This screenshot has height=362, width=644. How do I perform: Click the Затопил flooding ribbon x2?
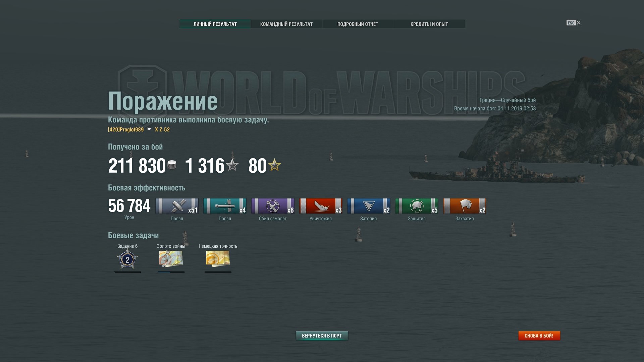[369, 206]
